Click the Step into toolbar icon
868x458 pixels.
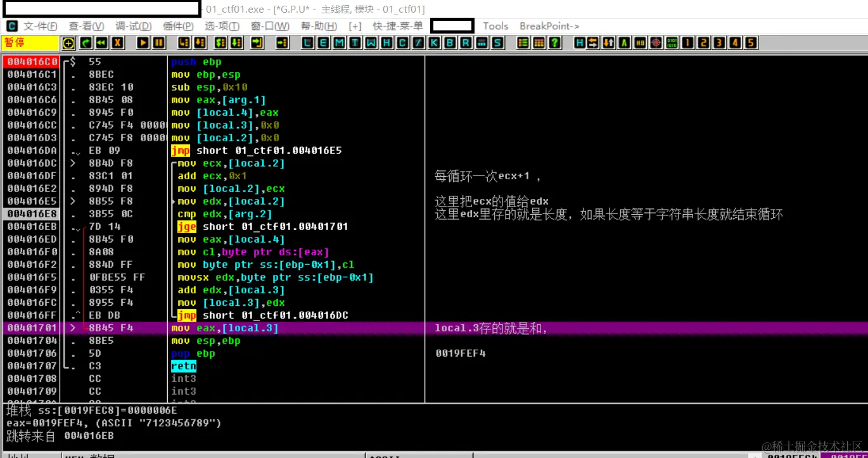click(x=184, y=43)
